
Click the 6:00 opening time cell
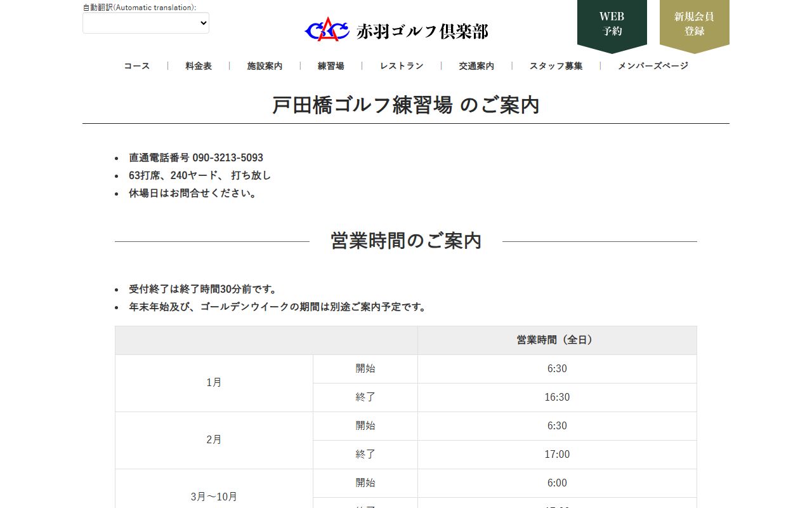(x=557, y=483)
